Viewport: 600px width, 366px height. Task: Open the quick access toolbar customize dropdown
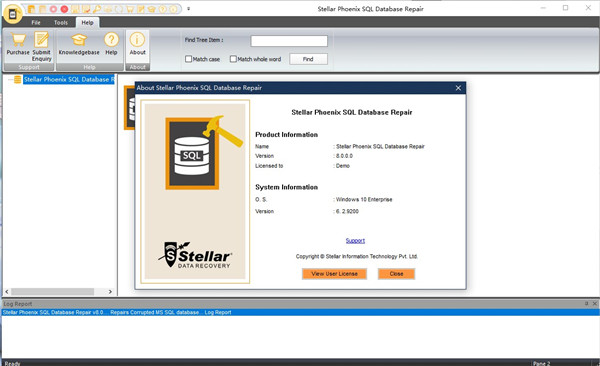[x=189, y=9]
